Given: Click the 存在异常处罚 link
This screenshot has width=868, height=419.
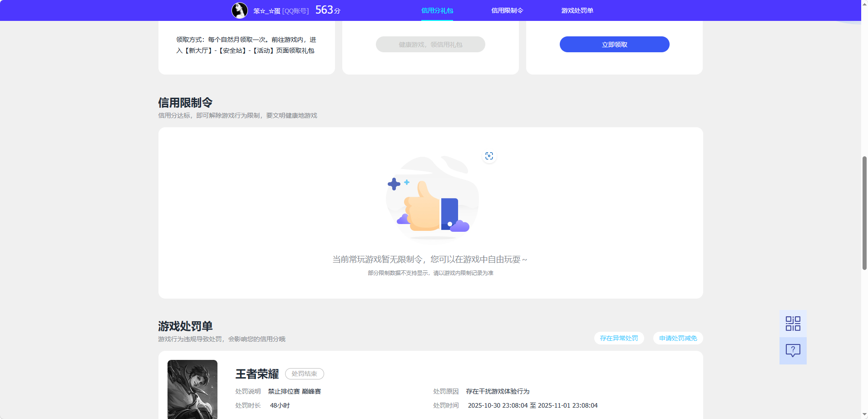Looking at the screenshot, I should coord(619,338).
